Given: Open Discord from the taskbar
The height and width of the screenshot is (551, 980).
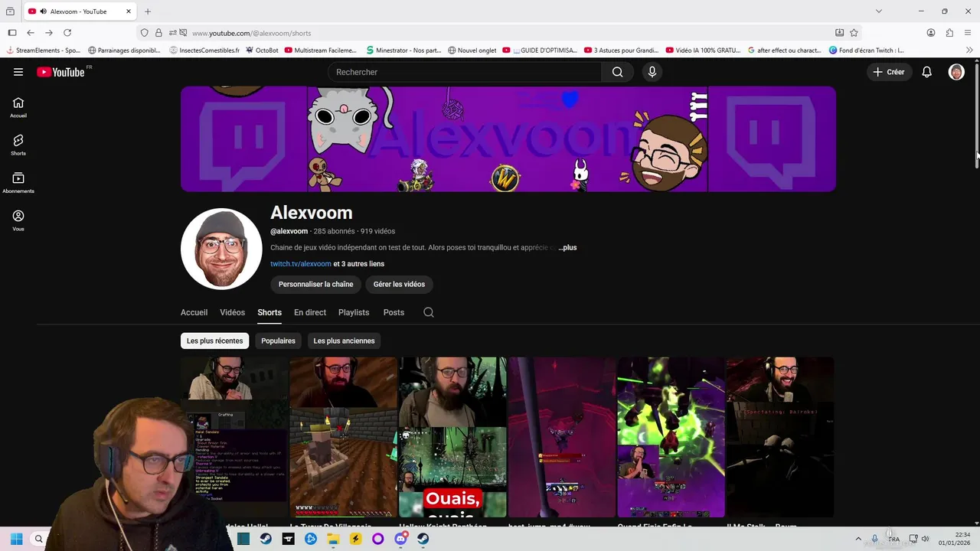Looking at the screenshot, I should click(400, 539).
